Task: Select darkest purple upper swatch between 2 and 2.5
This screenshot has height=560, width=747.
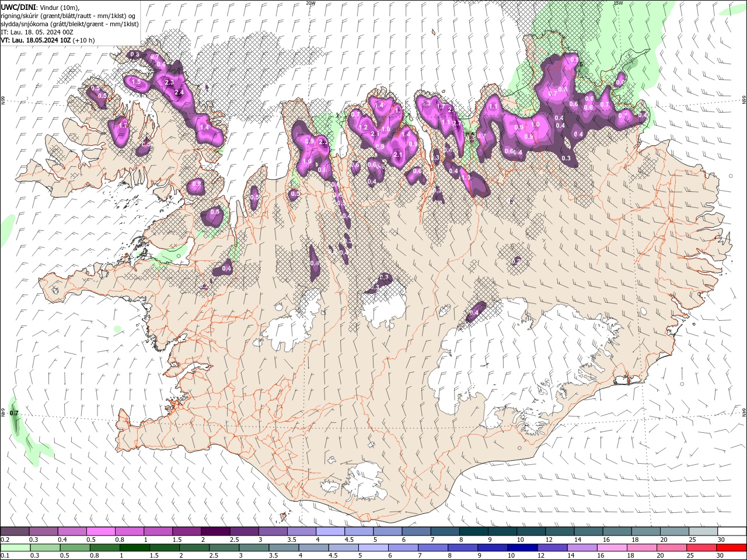Action: [215, 531]
